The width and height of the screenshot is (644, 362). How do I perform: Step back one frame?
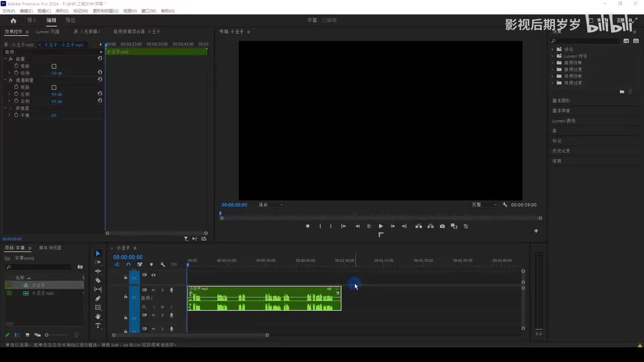[357, 226]
